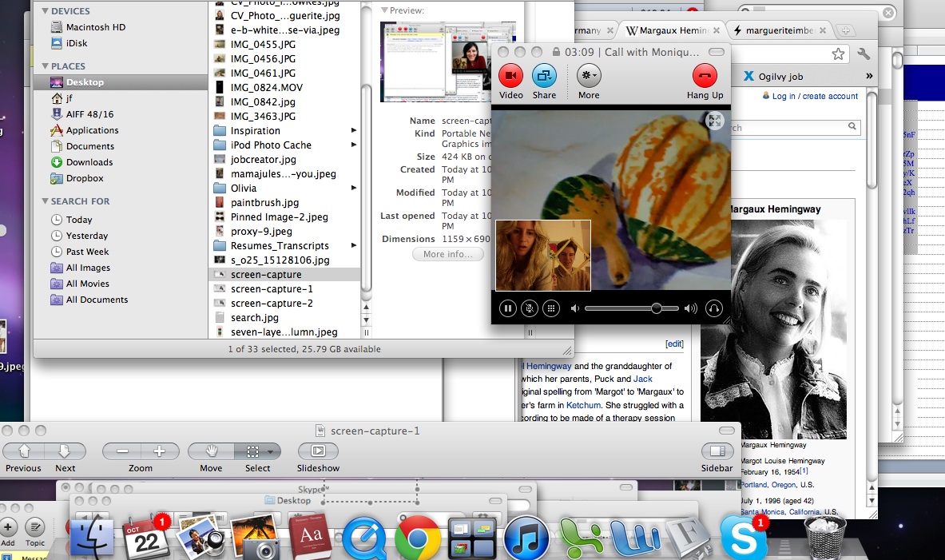This screenshot has height=560, width=945.
Task: Open the Ketchum link in Wikipedia article
Action: tap(582, 405)
